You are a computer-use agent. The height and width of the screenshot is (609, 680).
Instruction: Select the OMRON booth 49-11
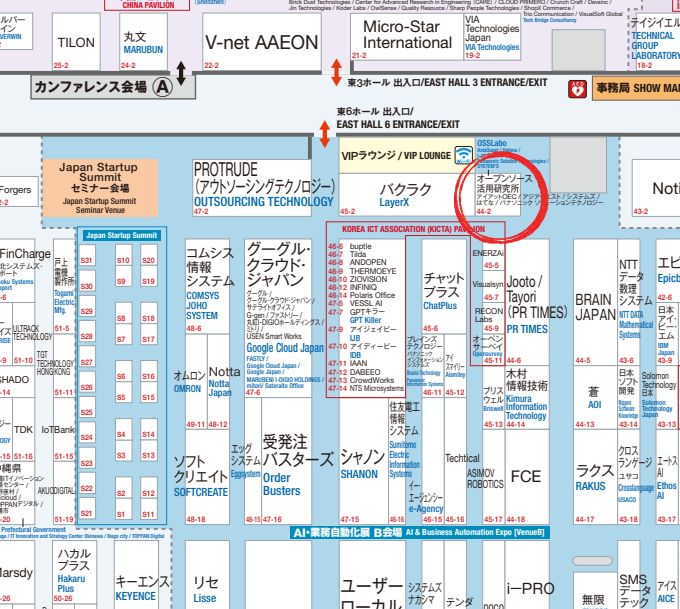click(x=196, y=382)
